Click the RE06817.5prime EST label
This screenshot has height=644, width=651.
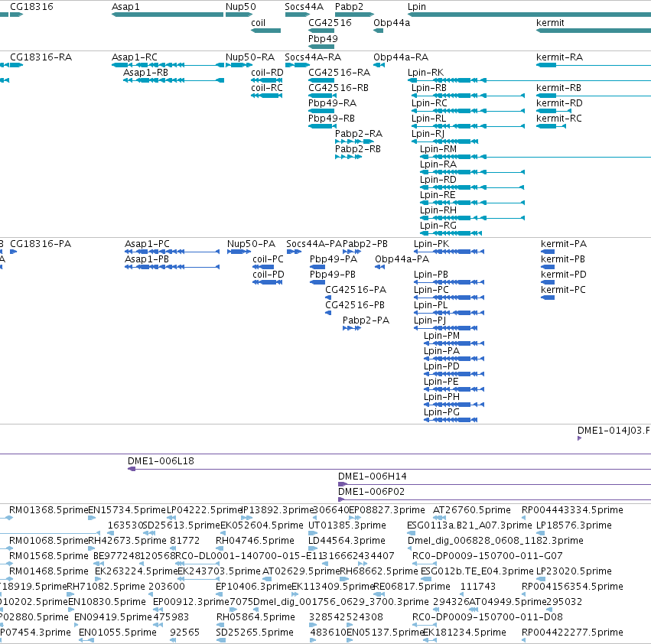pos(412,587)
